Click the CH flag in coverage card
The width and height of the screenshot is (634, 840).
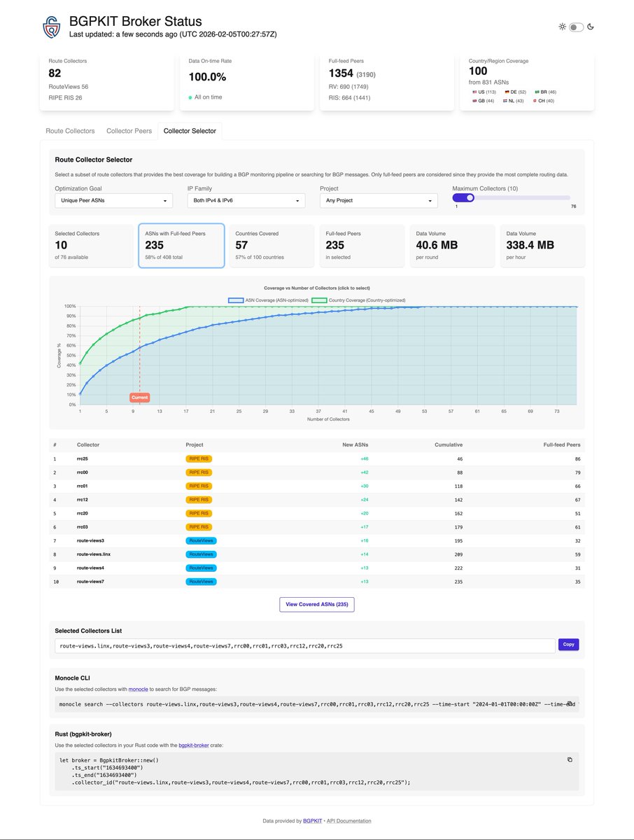pos(535,101)
